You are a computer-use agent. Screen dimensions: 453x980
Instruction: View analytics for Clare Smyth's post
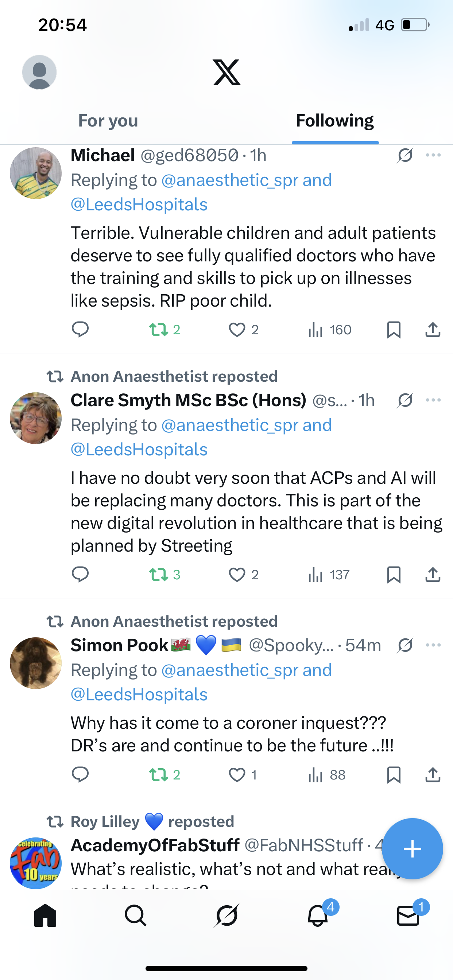(x=329, y=575)
